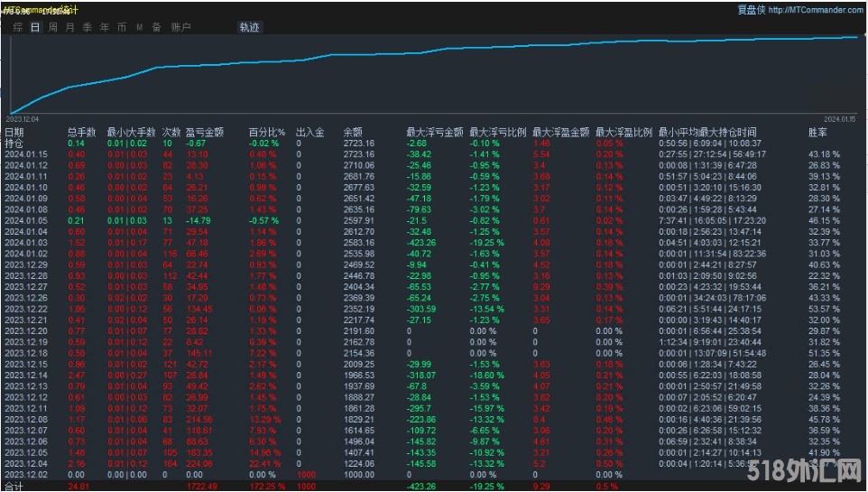Screen dimensions: 868x492
Task: Open the 备 tab
Action: point(156,27)
